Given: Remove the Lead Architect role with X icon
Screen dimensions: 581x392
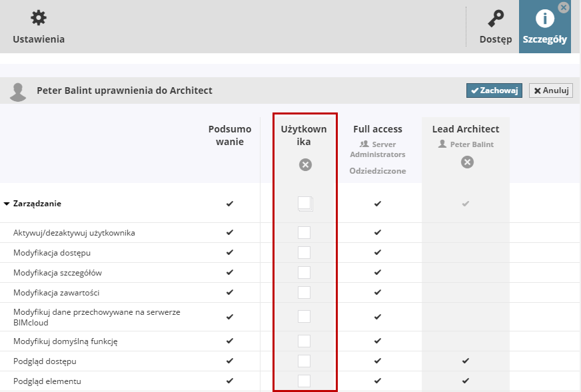Looking at the screenshot, I should 467,162.
